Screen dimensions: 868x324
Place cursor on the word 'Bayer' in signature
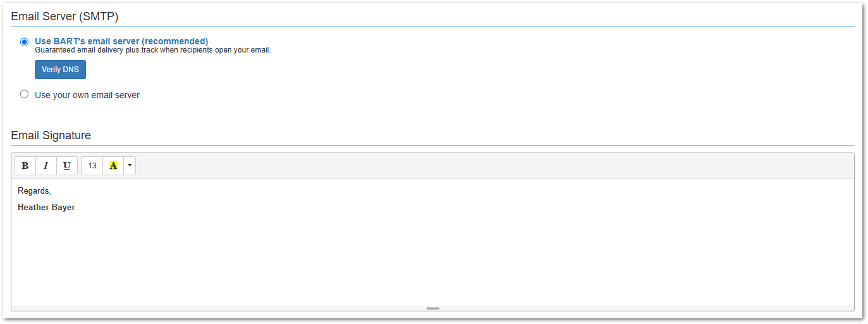[63, 208]
